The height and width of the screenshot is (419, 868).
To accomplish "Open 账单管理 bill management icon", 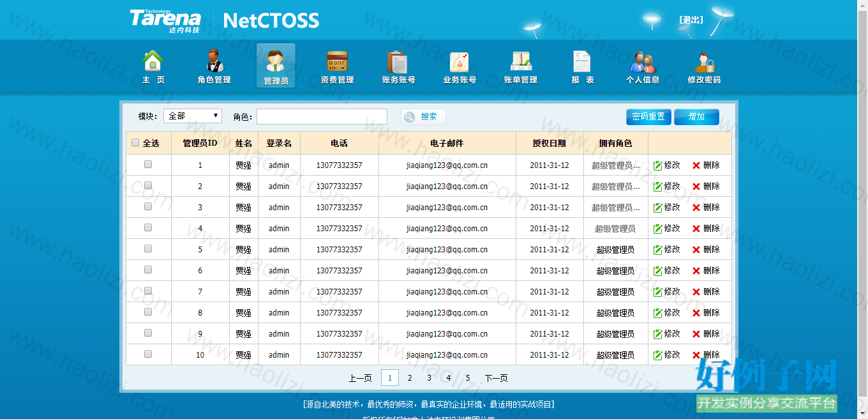I will coord(521,66).
